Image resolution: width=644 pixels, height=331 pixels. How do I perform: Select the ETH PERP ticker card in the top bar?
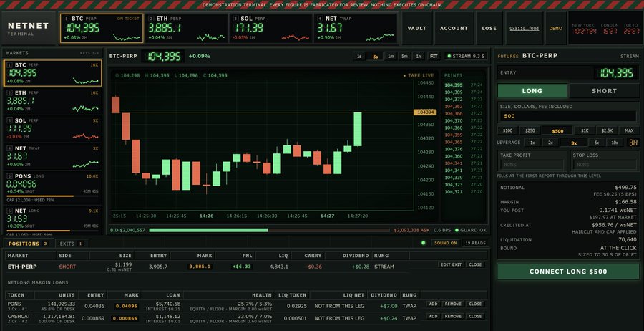pos(186,28)
